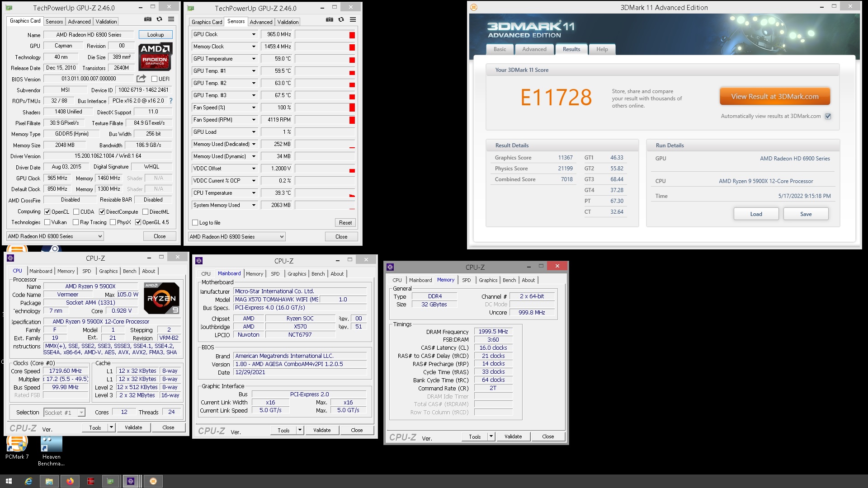Screen dimensions: 868x488
Task: Switch to CPU-Z in taskbar
Action: point(131,481)
